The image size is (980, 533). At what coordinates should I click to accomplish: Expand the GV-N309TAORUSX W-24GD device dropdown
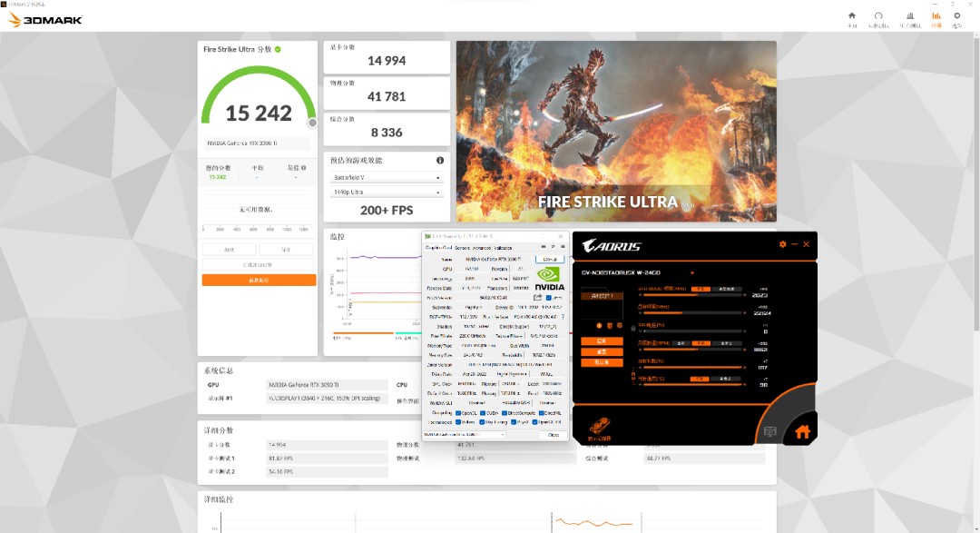pyautogui.click(x=691, y=272)
